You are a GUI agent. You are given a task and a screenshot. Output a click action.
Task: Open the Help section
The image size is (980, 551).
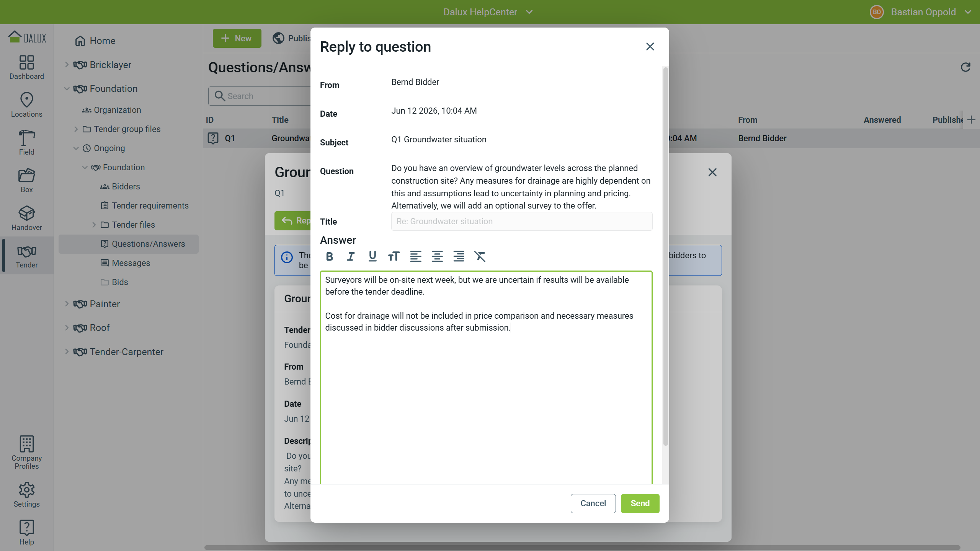(x=27, y=533)
